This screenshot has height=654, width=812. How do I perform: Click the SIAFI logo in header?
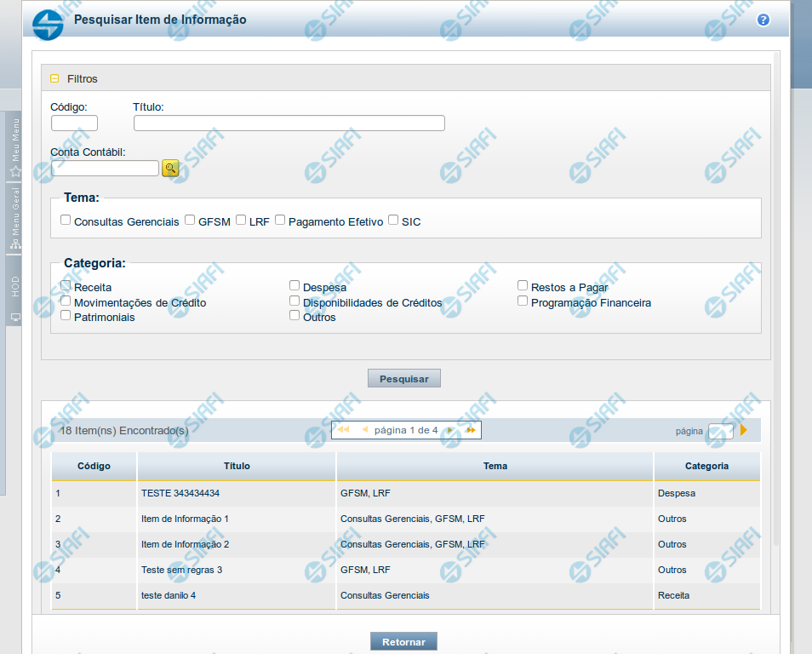tap(48, 23)
